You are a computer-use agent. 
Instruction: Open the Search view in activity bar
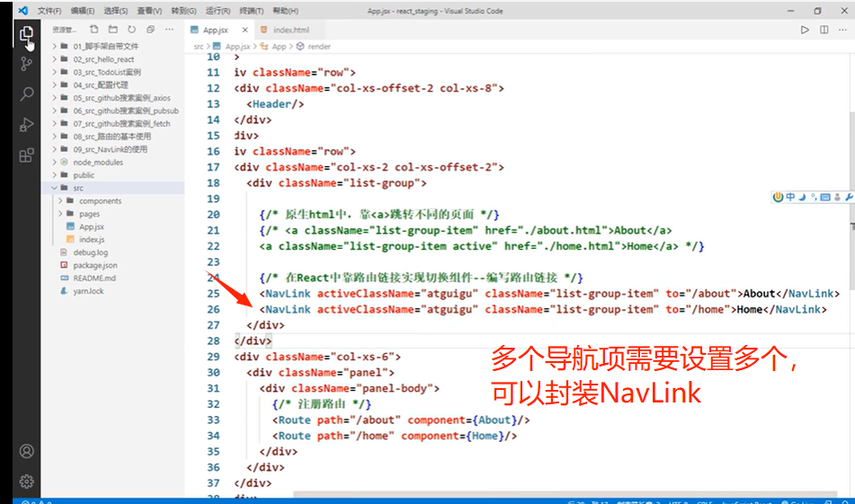[26, 94]
